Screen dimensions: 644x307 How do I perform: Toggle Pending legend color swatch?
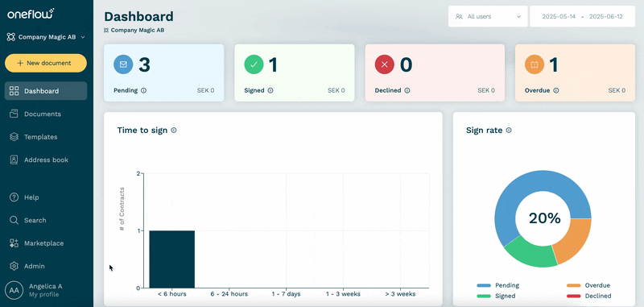[484, 285]
